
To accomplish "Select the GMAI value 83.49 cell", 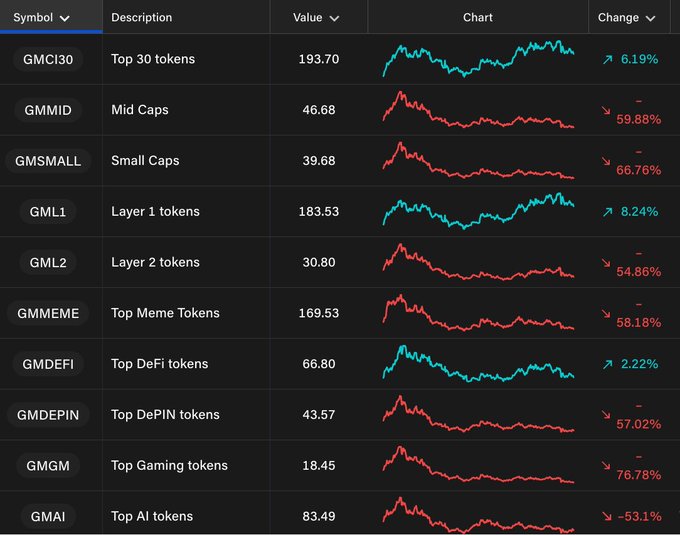I will pos(319,516).
